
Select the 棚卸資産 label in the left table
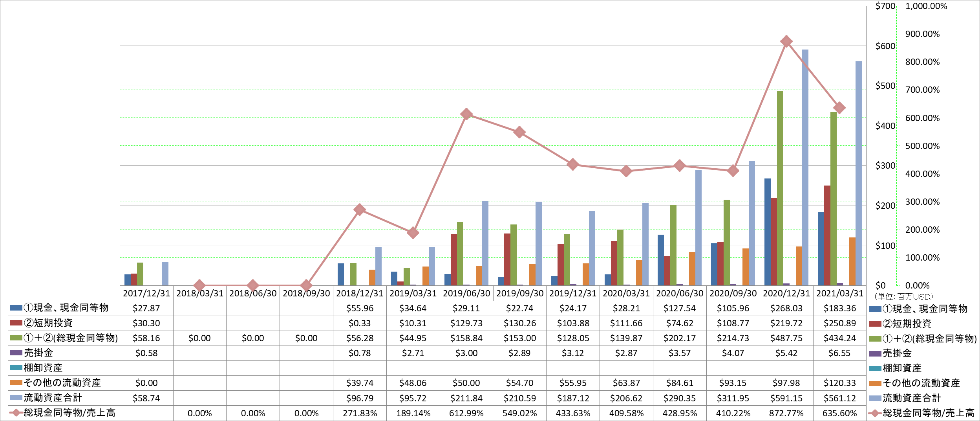(43, 368)
